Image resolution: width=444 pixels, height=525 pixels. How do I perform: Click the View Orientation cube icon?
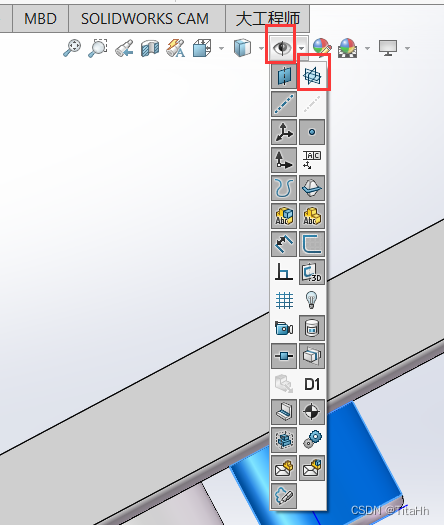(x=202, y=48)
